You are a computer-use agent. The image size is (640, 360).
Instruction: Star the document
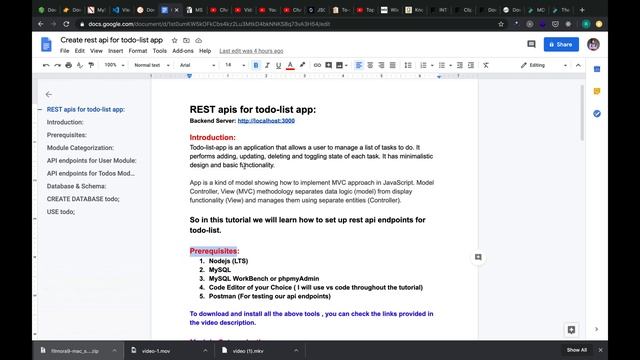coord(175,40)
